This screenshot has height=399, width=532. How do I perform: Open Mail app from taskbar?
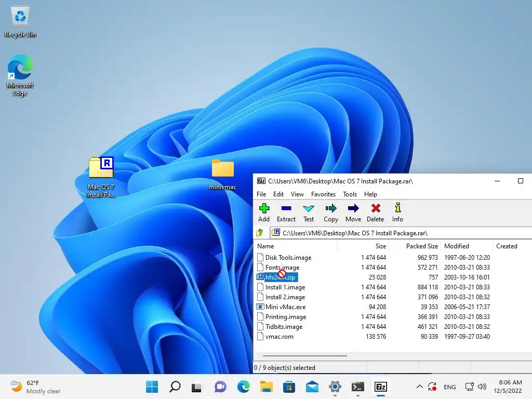[x=312, y=387]
